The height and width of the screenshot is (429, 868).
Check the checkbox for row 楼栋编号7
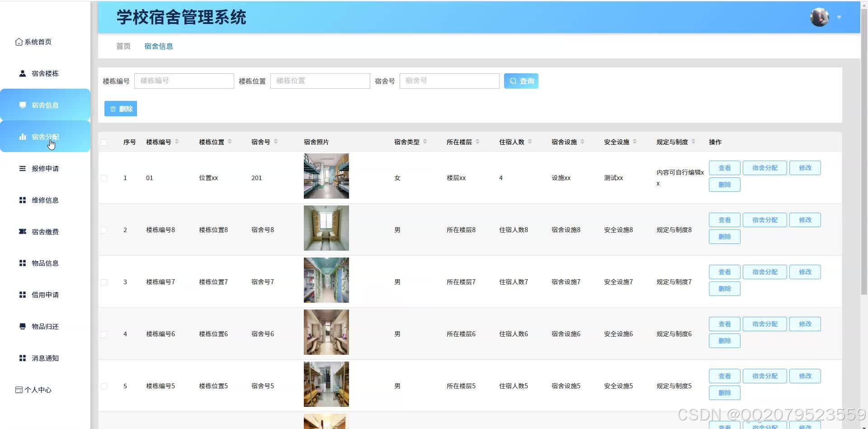click(104, 282)
